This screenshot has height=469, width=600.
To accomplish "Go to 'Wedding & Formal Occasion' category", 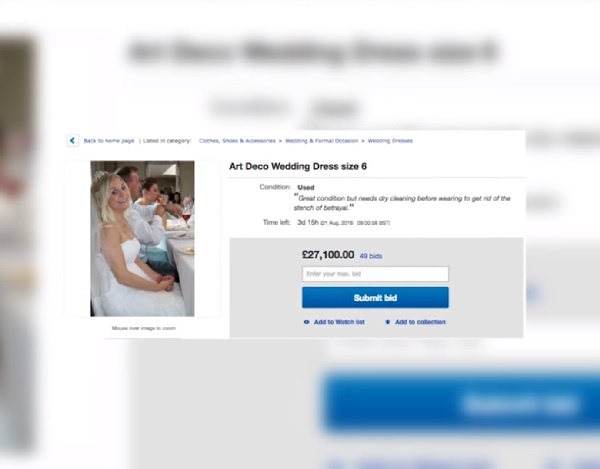I will (x=321, y=141).
